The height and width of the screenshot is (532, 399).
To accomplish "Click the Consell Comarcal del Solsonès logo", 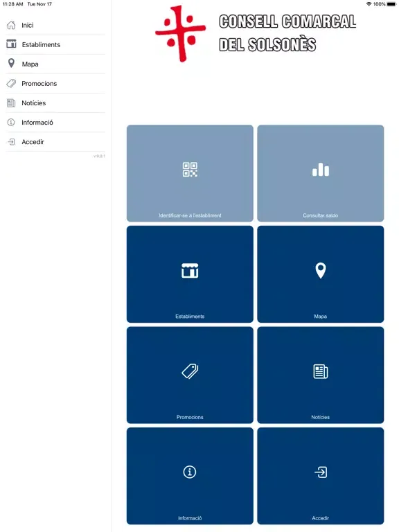I will 256,33.
